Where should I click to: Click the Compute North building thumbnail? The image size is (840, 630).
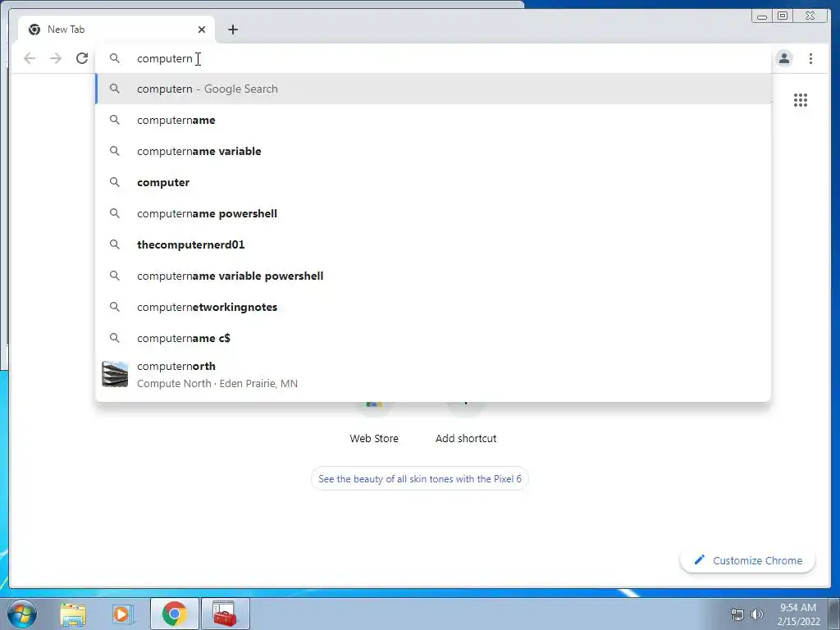coord(115,374)
